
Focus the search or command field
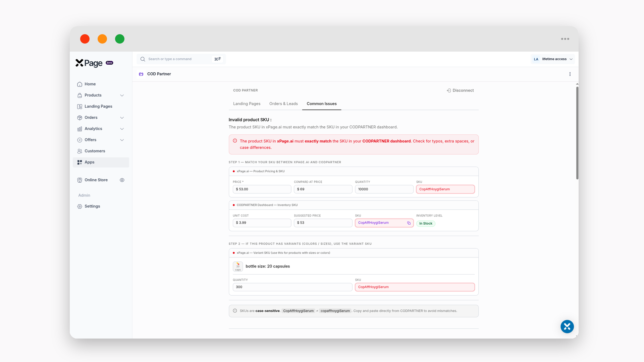click(181, 59)
